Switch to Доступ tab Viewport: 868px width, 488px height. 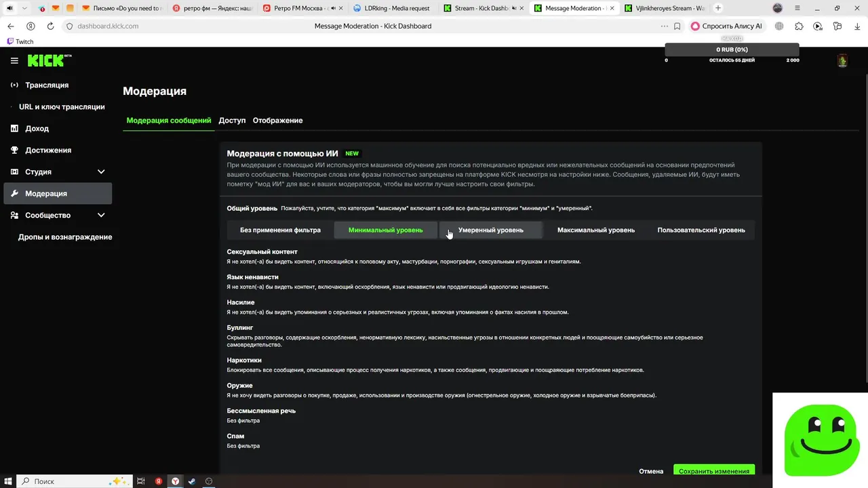pos(232,120)
